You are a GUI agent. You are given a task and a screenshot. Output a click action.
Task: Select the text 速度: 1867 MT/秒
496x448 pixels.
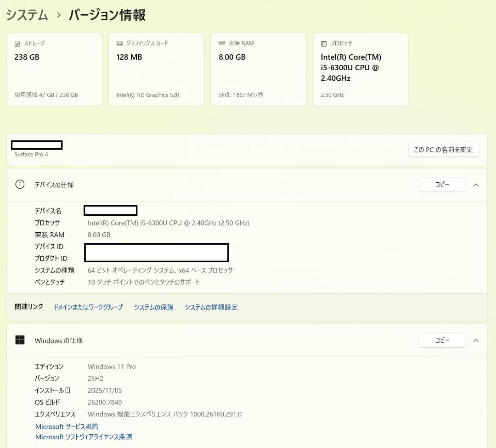point(241,95)
